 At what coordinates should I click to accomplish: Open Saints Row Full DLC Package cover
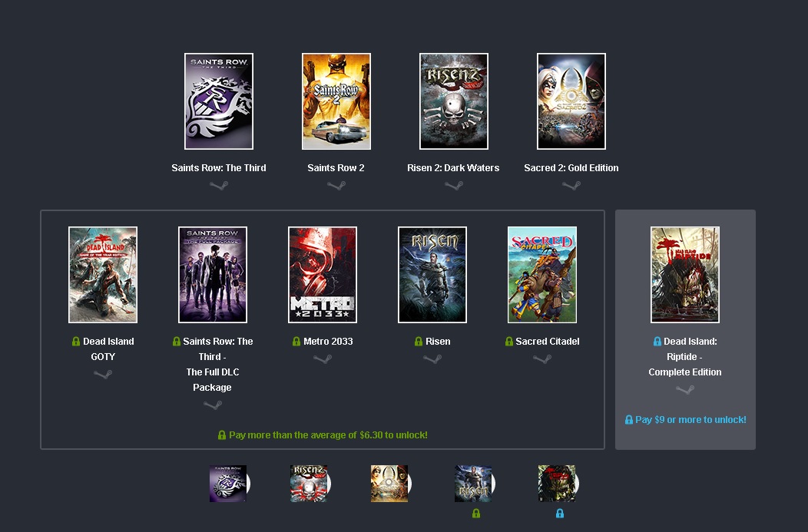tap(213, 275)
